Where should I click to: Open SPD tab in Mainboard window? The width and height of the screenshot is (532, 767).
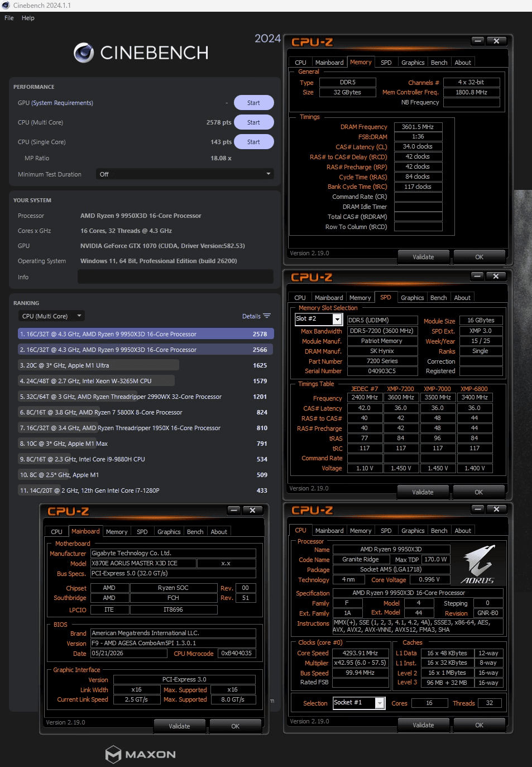point(142,532)
